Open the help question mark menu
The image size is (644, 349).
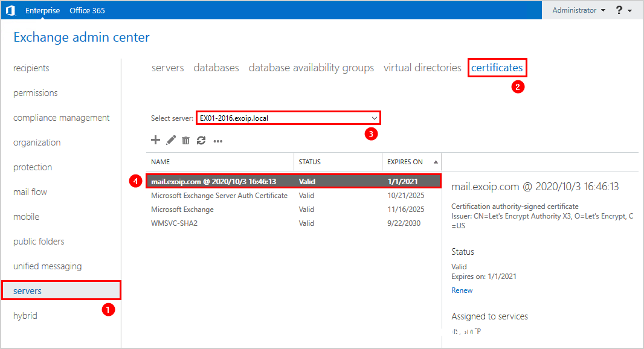(x=623, y=10)
